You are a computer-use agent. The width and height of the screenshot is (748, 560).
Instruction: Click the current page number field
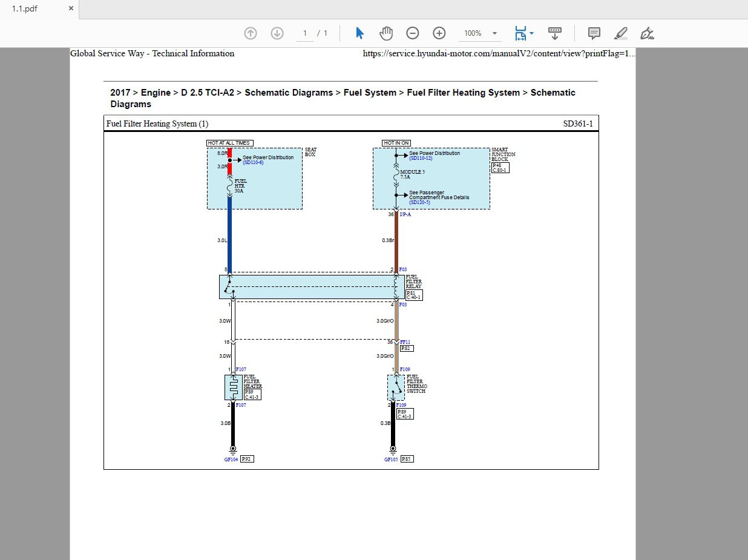click(x=305, y=33)
